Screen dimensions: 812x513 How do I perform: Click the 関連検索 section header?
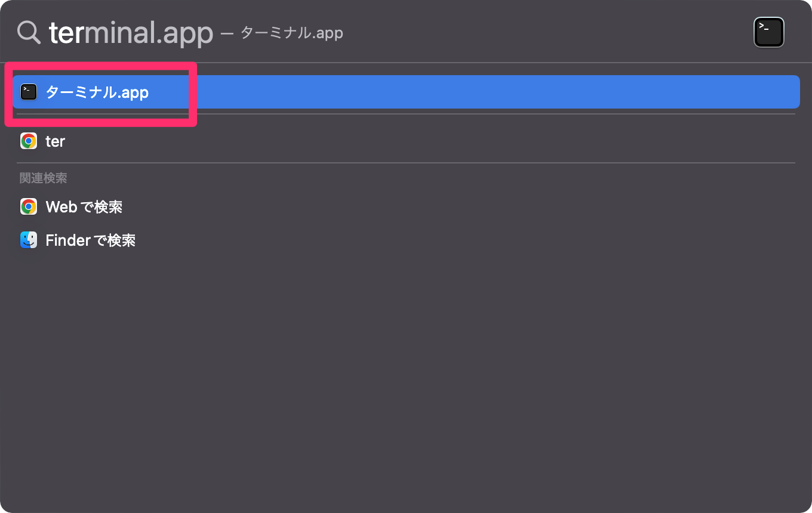tap(42, 177)
